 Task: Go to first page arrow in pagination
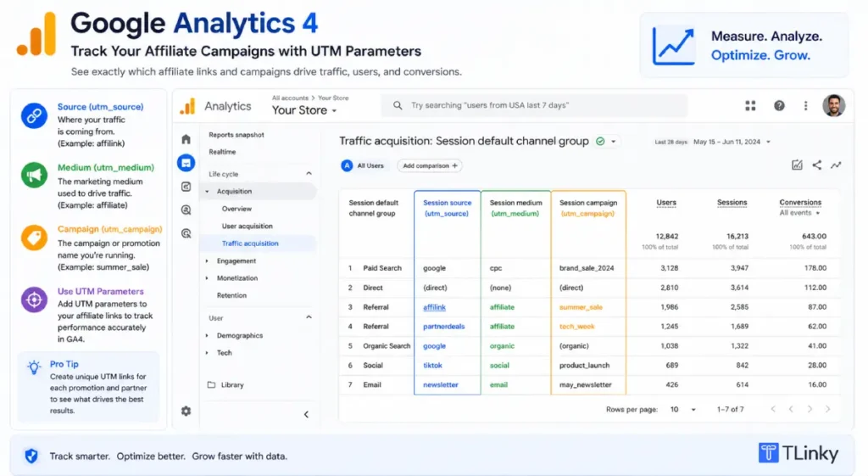coord(773,409)
